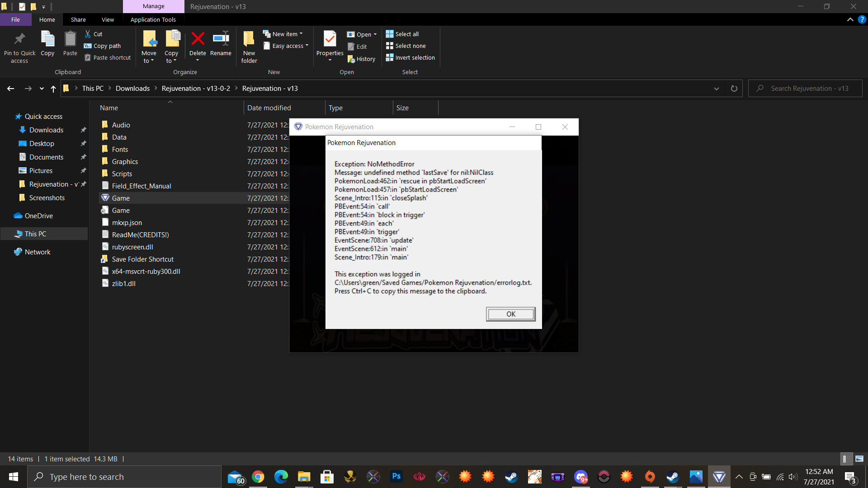This screenshot has width=868, height=488.
Task: Click This PC in the address breadcrumb
Action: 93,88
